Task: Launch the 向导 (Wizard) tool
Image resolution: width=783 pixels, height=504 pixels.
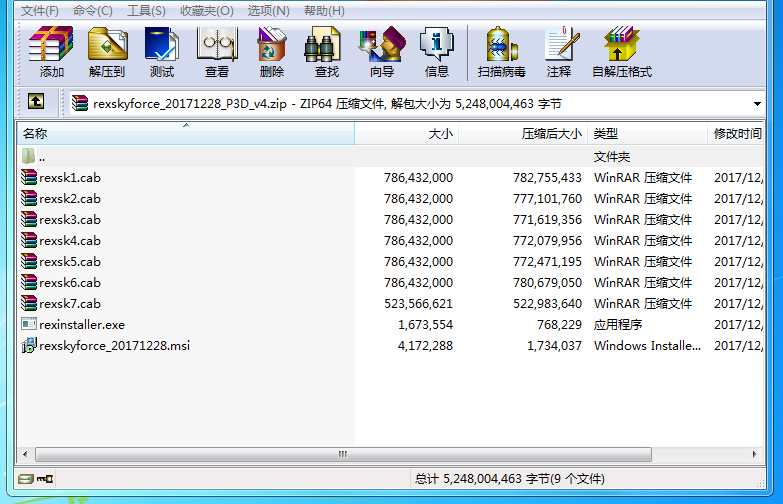Action: click(x=382, y=52)
